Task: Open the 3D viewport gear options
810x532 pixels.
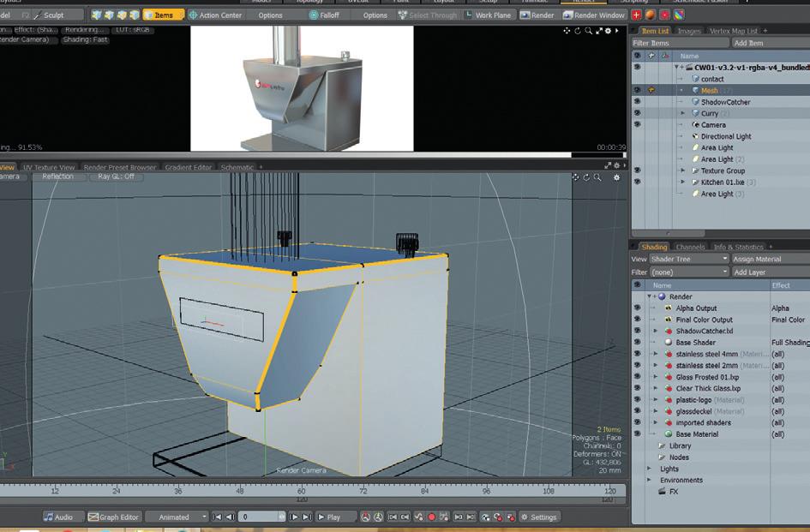Action: click(x=616, y=177)
